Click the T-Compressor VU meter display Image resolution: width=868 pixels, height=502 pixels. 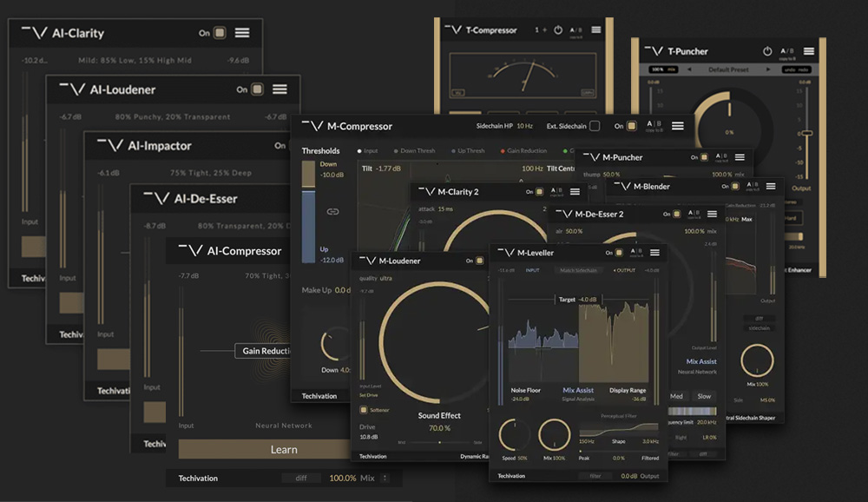[523, 76]
